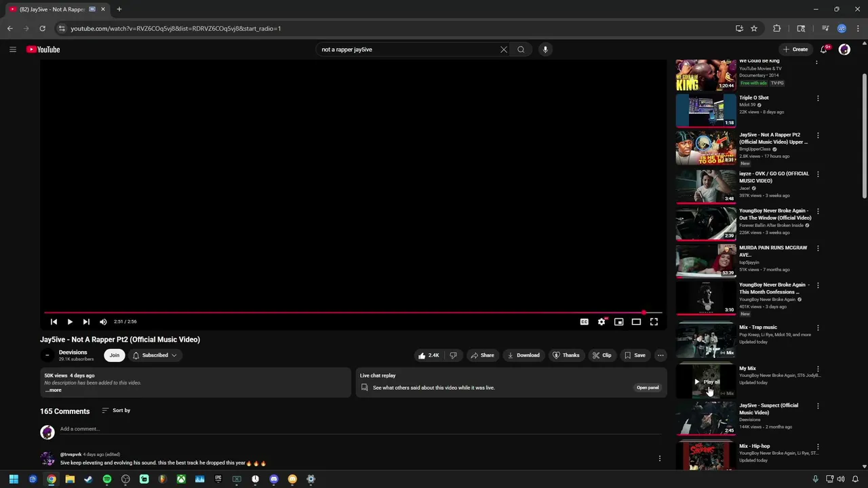Go to YouTube home via logo
The height and width of the screenshot is (488, 868).
pyautogui.click(x=43, y=49)
